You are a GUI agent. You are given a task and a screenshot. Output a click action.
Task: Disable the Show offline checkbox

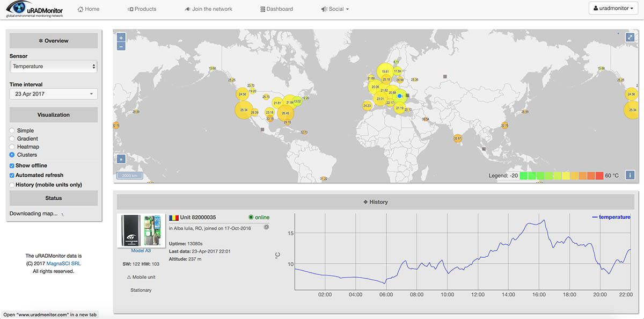click(x=11, y=165)
